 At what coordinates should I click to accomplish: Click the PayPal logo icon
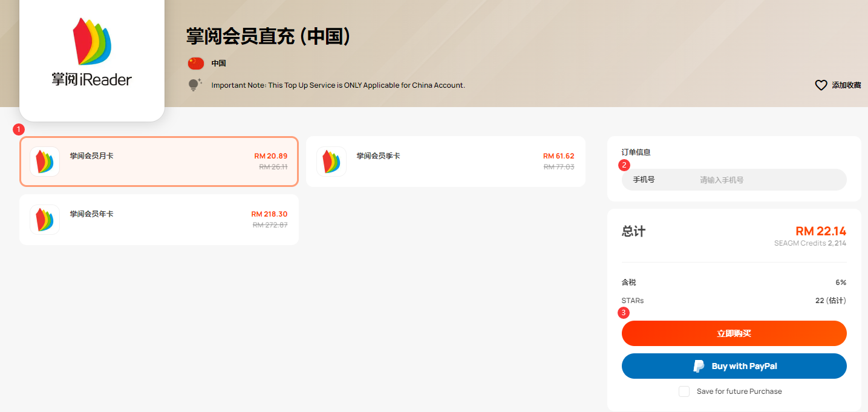tap(699, 366)
